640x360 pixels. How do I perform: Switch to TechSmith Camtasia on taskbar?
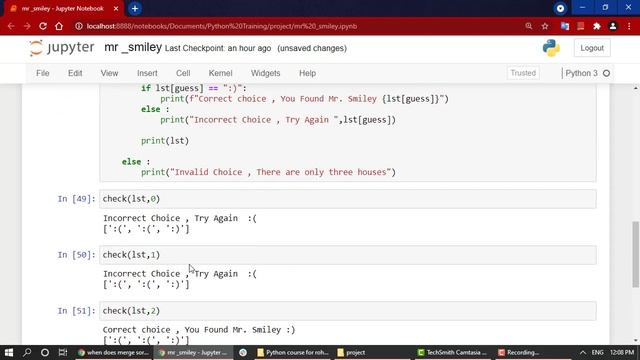click(452, 352)
